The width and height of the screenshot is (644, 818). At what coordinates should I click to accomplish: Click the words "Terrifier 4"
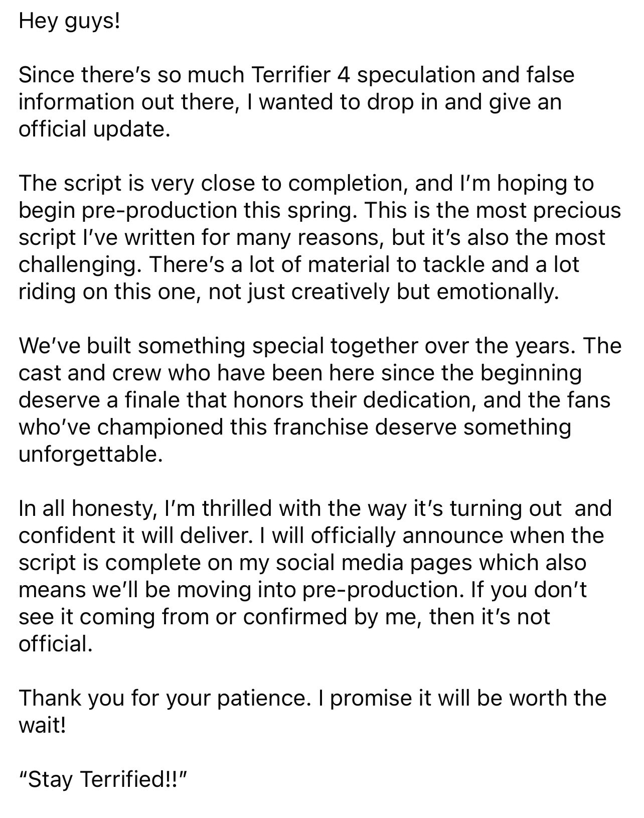pyautogui.click(x=298, y=75)
